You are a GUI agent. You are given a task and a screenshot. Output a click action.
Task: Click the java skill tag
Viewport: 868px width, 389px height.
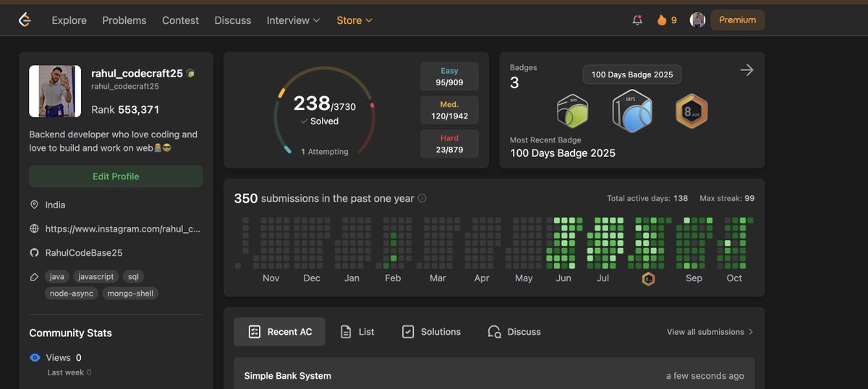(56, 277)
